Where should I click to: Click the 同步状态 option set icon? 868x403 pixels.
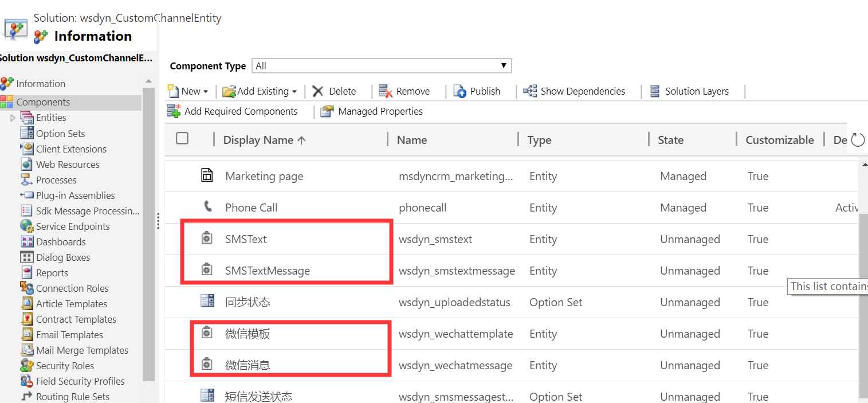tap(207, 301)
